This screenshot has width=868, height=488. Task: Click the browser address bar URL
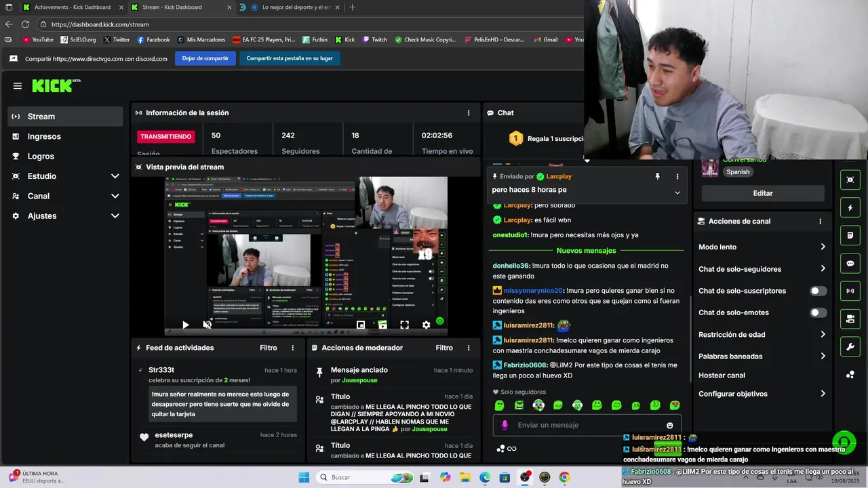100,24
